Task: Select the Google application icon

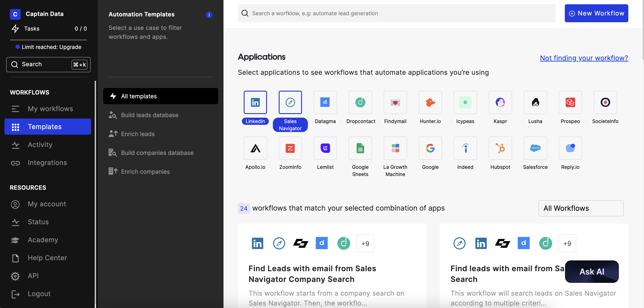Action: (430, 148)
